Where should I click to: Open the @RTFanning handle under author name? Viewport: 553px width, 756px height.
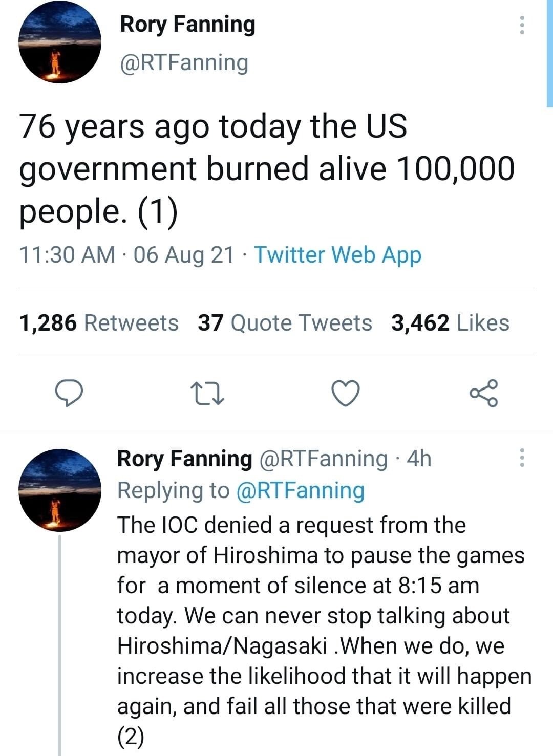184,63
